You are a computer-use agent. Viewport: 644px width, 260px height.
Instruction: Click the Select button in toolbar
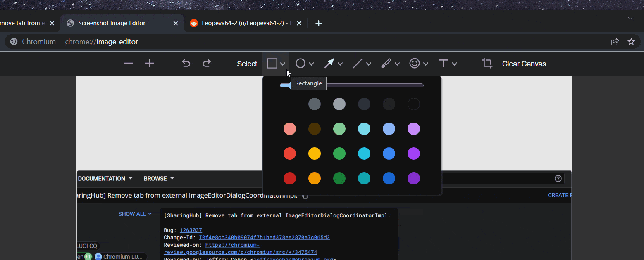coord(247,64)
